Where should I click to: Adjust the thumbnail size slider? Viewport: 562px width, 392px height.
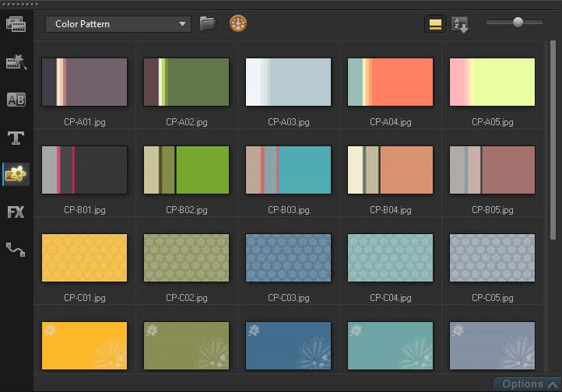(x=518, y=23)
